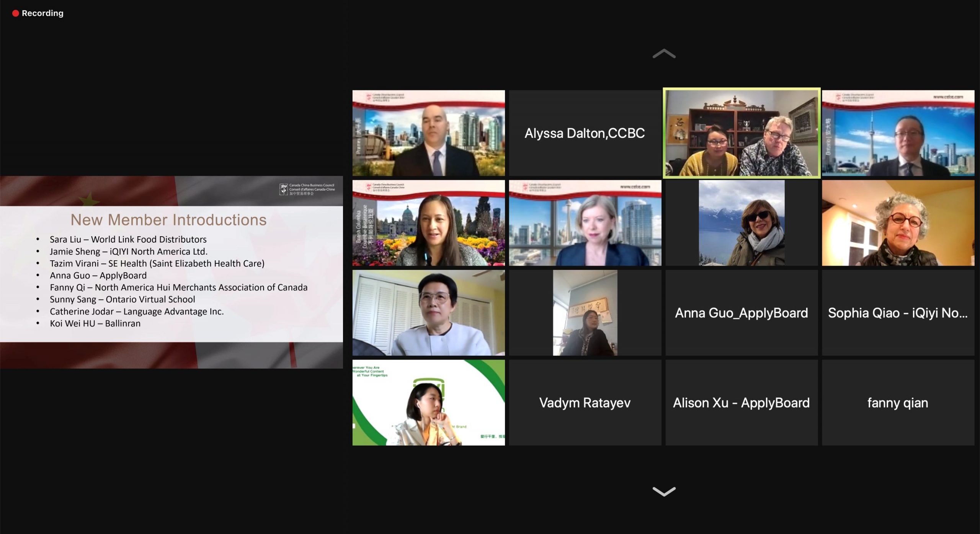Click the woman with sunglasses mountain video
Image resolution: width=980 pixels, height=534 pixels.
(741, 223)
